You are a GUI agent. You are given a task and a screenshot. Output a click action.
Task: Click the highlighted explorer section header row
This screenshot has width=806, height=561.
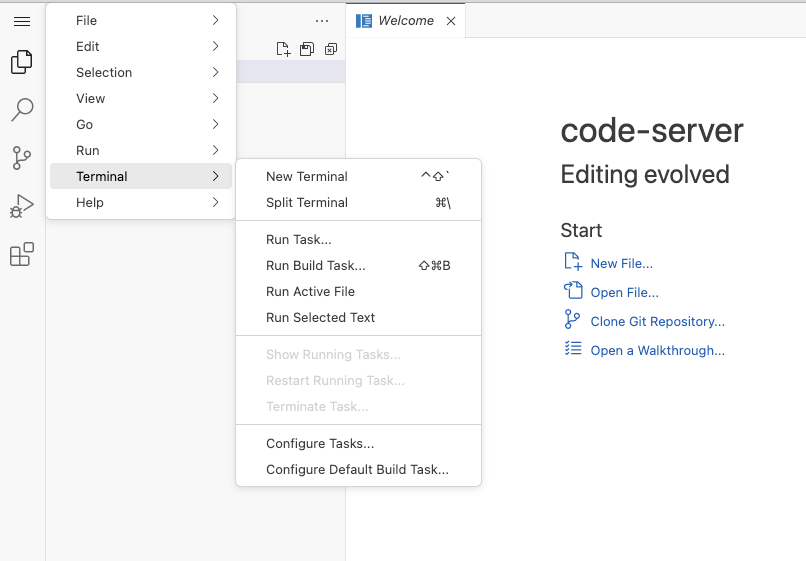pyautogui.click(x=290, y=71)
